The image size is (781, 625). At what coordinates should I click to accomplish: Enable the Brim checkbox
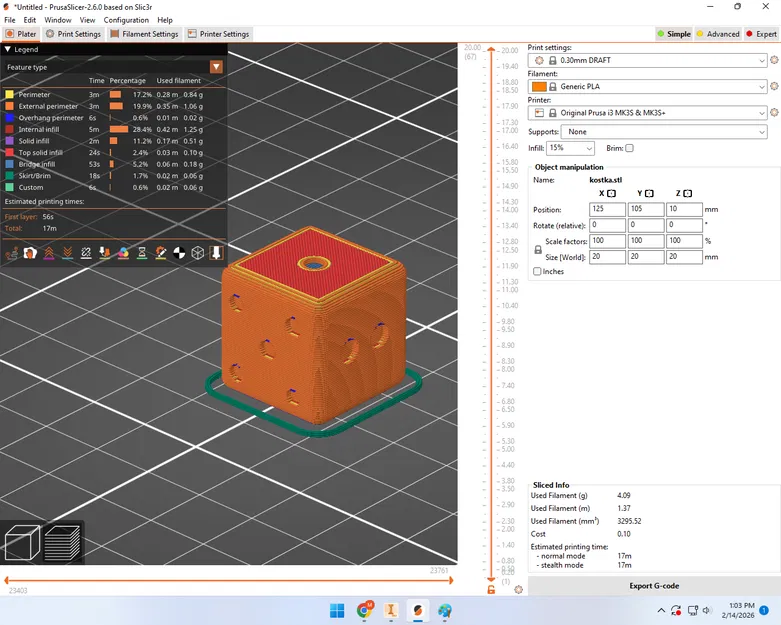tap(630, 148)
